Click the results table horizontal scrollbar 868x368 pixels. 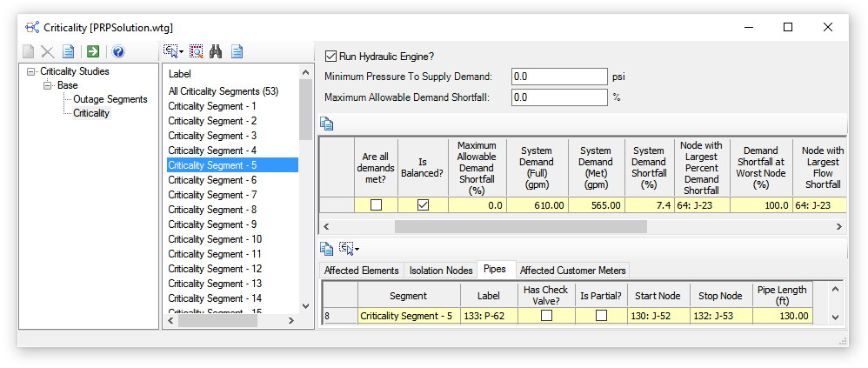tap(520, 226)
